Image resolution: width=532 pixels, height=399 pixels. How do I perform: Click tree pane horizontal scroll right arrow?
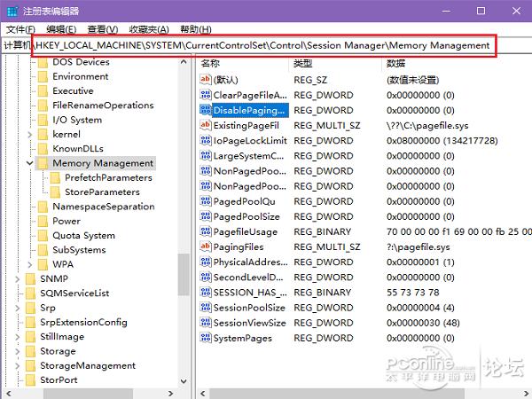click(x=170, y=394)
